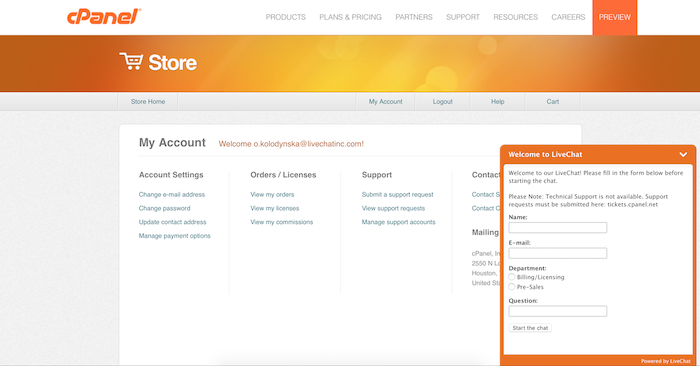Collapse the LiveChat window with chevron
Screen dimensions: 700x366
(x=683, y=154)
